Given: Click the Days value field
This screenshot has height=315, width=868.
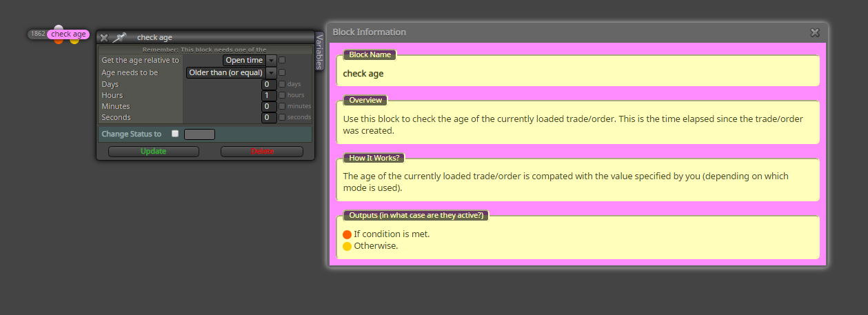Looking at the screenshot, I should (x=269, y=84).
